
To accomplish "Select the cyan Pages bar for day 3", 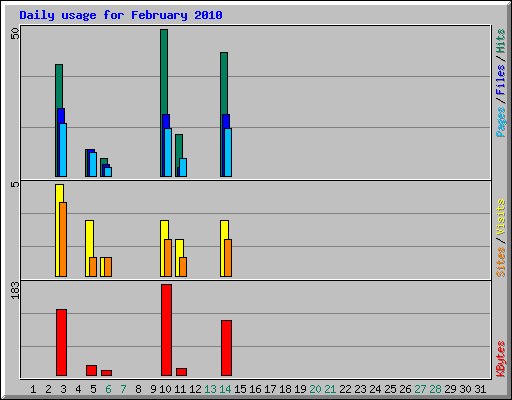I will pos(63,150).
